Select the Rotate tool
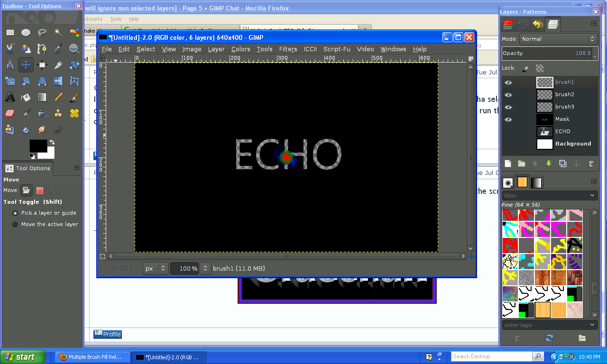This screenshot has width=607, height=364. pos(74,64)
